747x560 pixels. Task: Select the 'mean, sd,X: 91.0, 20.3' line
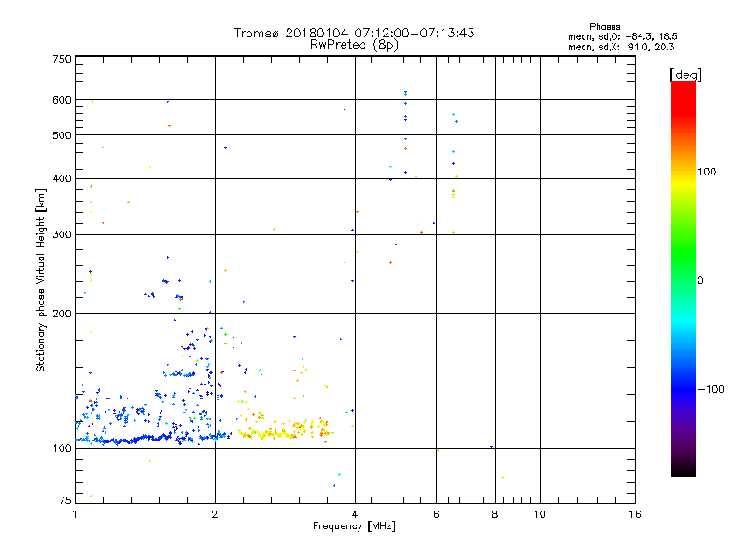pyautogui.click(x=621, y=47)
